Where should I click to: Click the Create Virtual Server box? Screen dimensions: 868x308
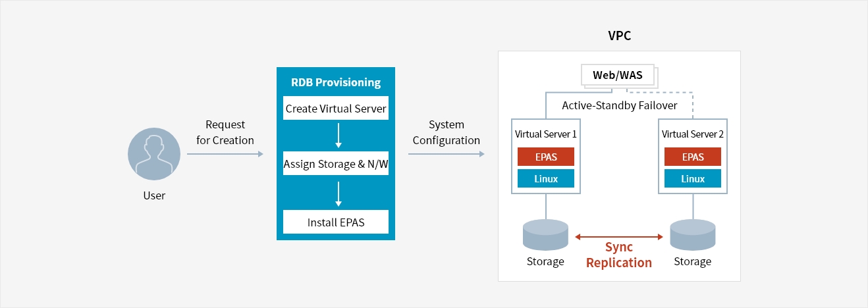336,109
